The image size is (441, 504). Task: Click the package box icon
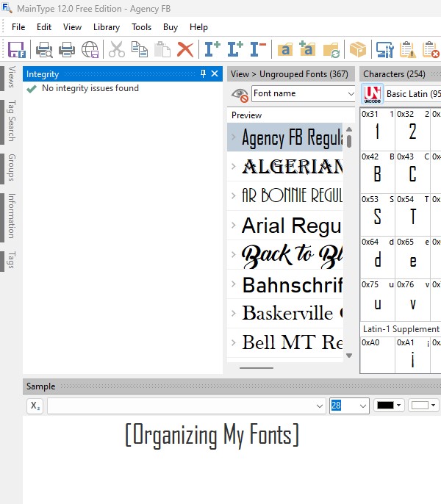pyautogui.click(x=358, y=49)
